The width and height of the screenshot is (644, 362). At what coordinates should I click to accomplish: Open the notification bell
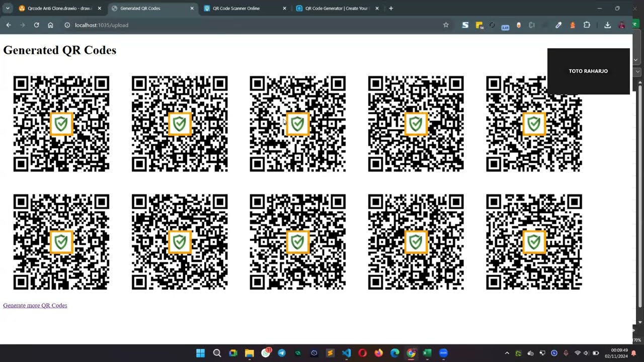[x=634, y=353]
